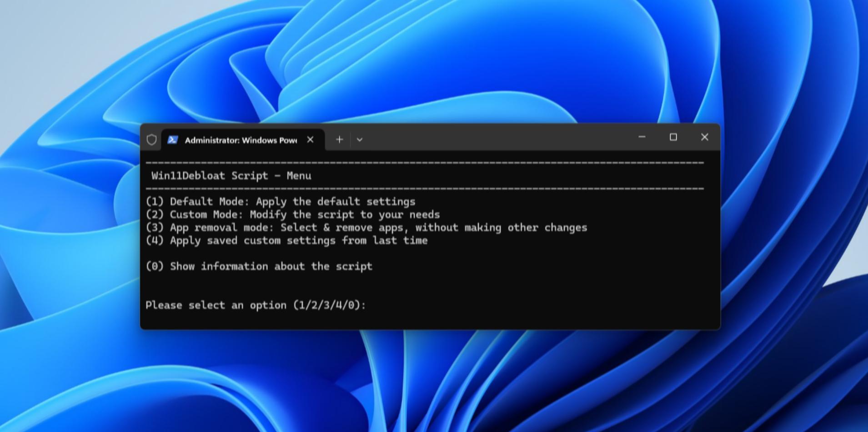Click the '(3) App removal mode' option text
This screenshot has width=868, height=432.
tap(366, 228)
